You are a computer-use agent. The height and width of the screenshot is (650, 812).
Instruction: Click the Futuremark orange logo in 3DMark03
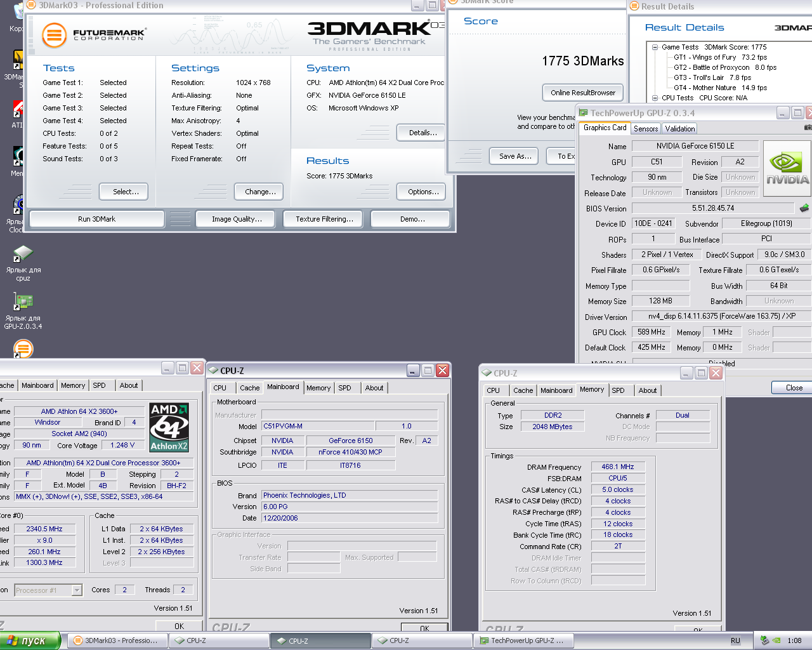point(55,35)
